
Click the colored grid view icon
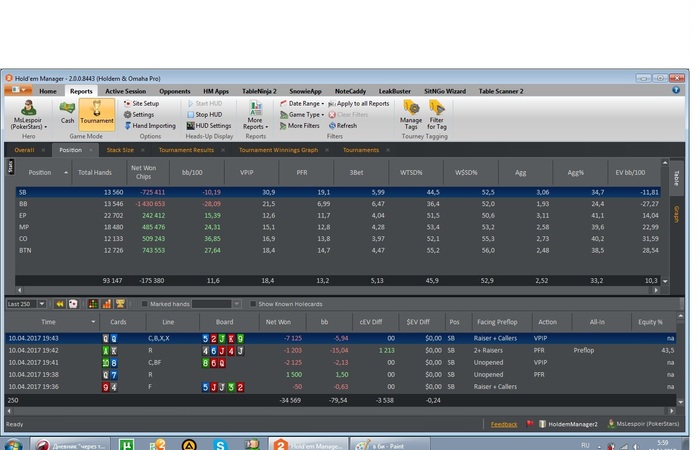[93, 304]
